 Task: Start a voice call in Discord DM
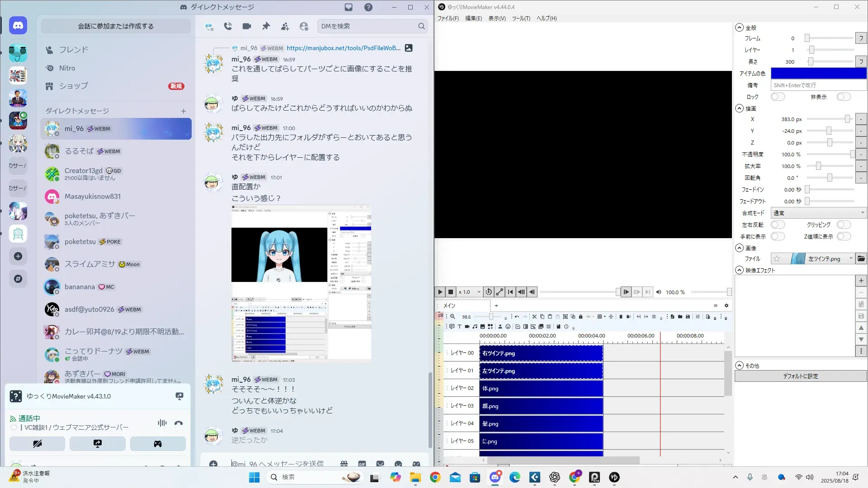click(228, 26)
